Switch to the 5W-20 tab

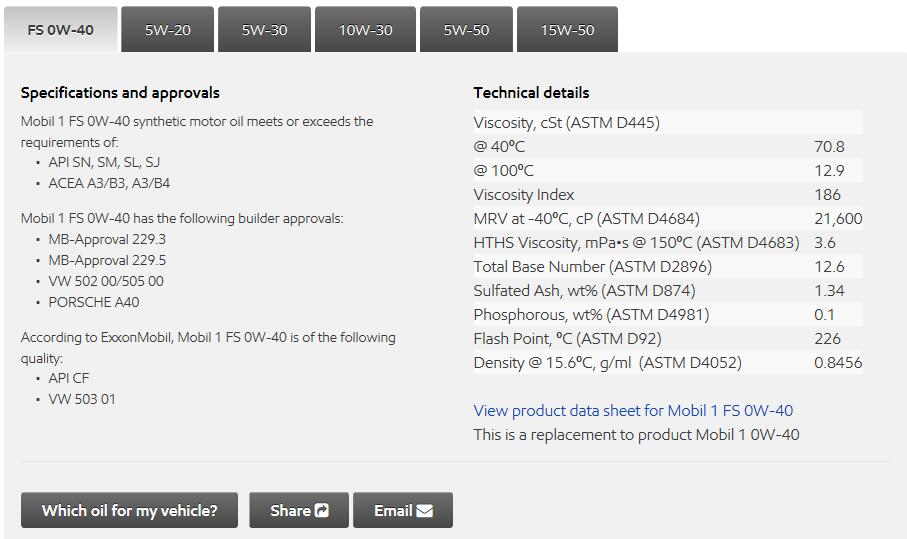click(x=168, y=29)
